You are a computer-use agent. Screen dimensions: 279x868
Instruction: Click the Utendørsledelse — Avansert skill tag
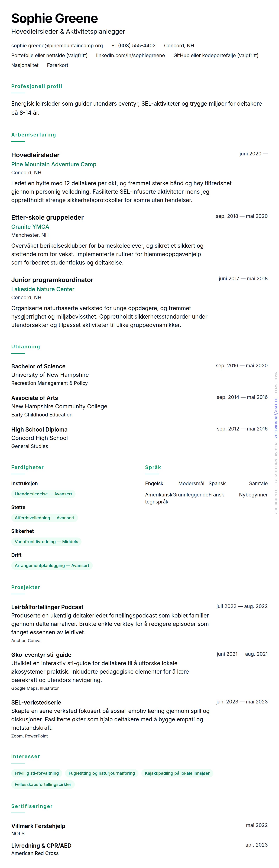43,494
